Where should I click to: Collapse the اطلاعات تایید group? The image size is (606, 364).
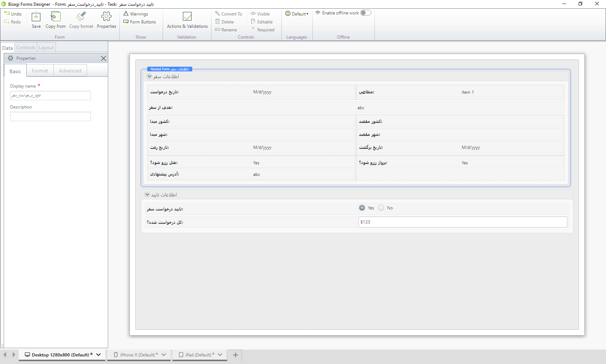pyautogui.click(x=147, y=195)
